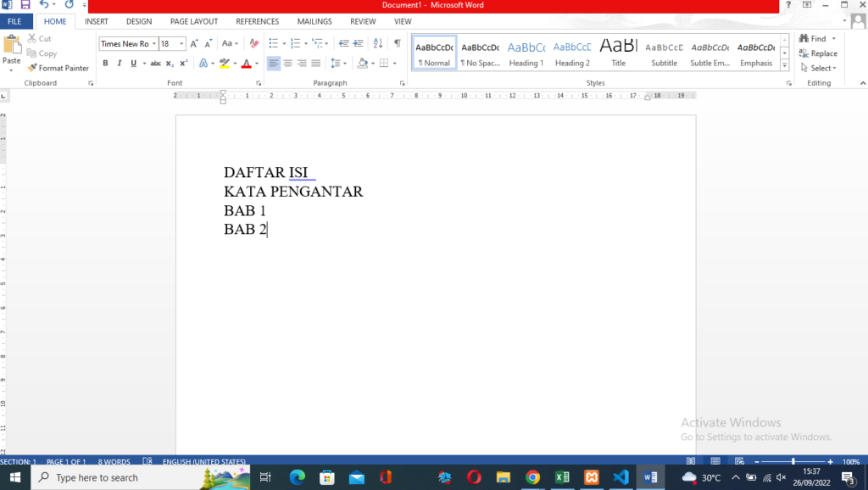The image size is (868, 490).
Task: Click the Grow Font icon
Action: pyautogui.click(x=194, y=43)
